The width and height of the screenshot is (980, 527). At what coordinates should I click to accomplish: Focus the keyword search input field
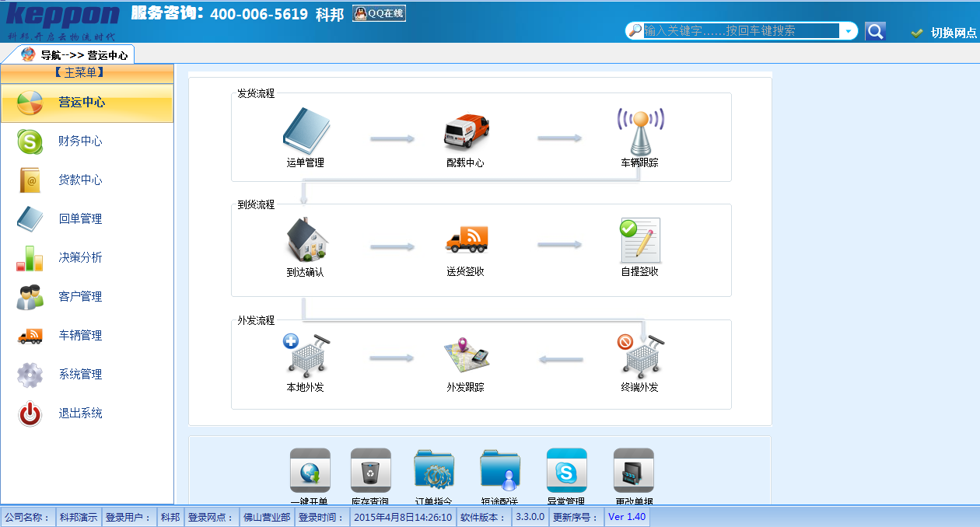coord(739,31)
